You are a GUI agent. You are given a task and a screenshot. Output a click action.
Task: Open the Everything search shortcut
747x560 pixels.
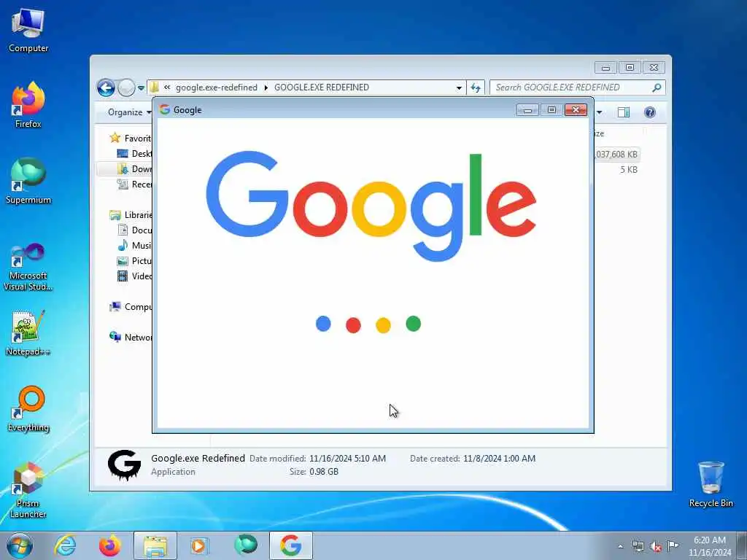[28, 409]
